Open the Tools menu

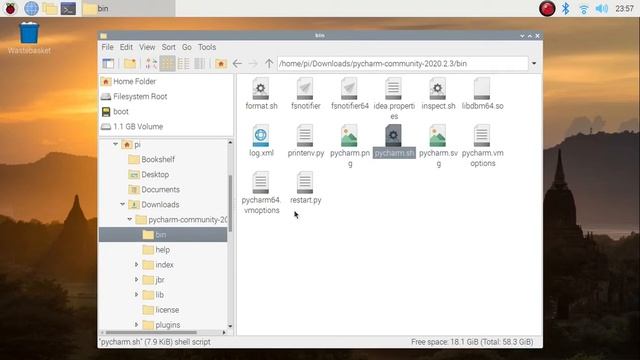207,47
